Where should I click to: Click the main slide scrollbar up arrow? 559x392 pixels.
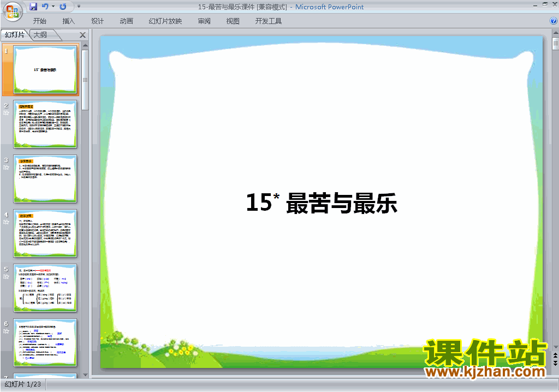pyautogui.click(x=555, y=33)
